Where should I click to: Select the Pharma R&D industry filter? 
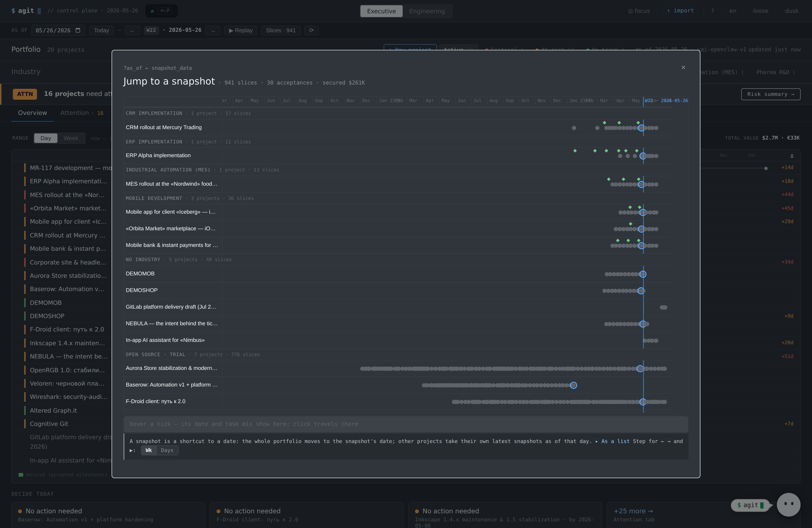tap(775, 72)
